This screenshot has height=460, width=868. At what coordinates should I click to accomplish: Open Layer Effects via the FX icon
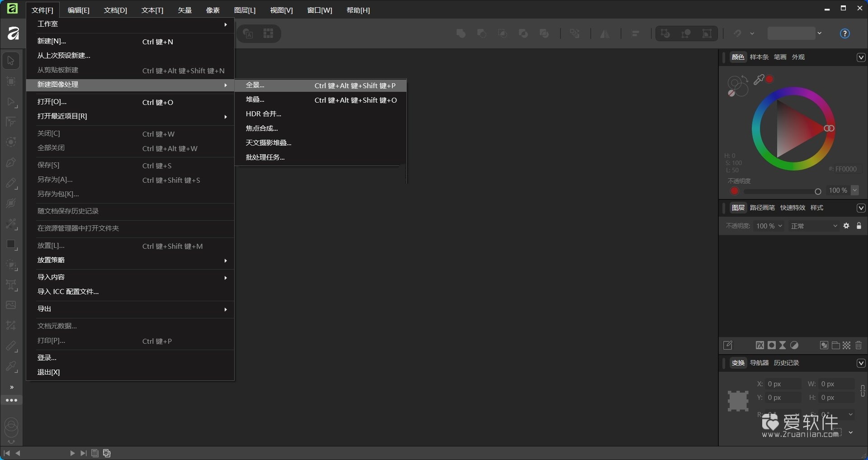(x=760, y=345)
